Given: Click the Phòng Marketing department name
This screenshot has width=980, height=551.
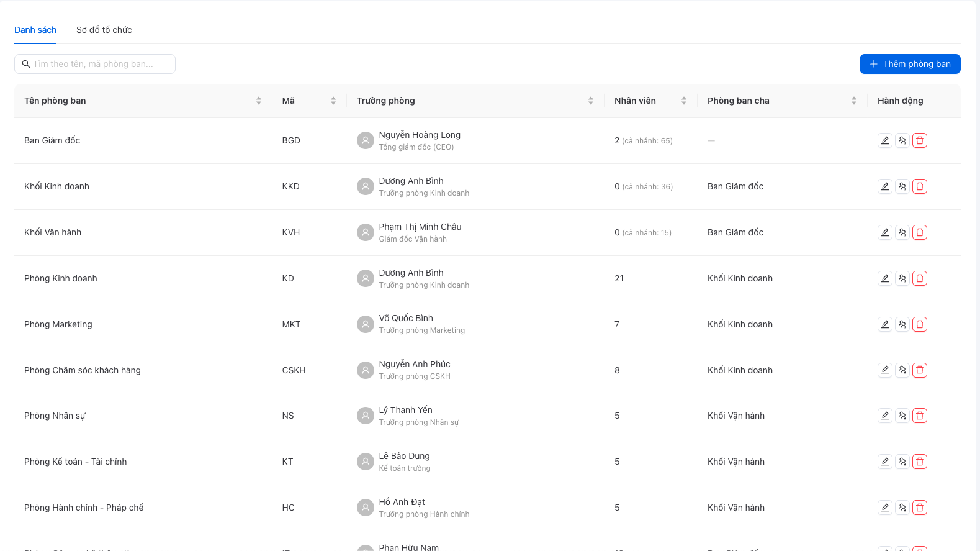Looking at the screenshot, I should (58, 324).
